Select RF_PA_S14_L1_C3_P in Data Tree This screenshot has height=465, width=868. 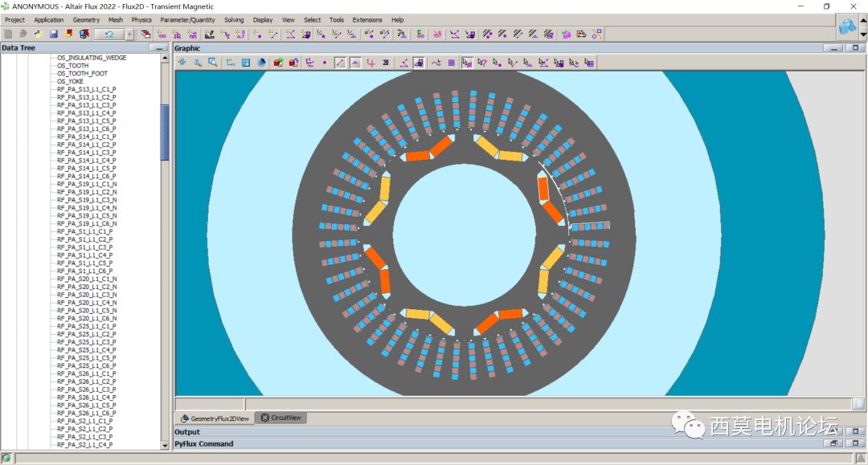pyautogui.click(x=86, y=153)
